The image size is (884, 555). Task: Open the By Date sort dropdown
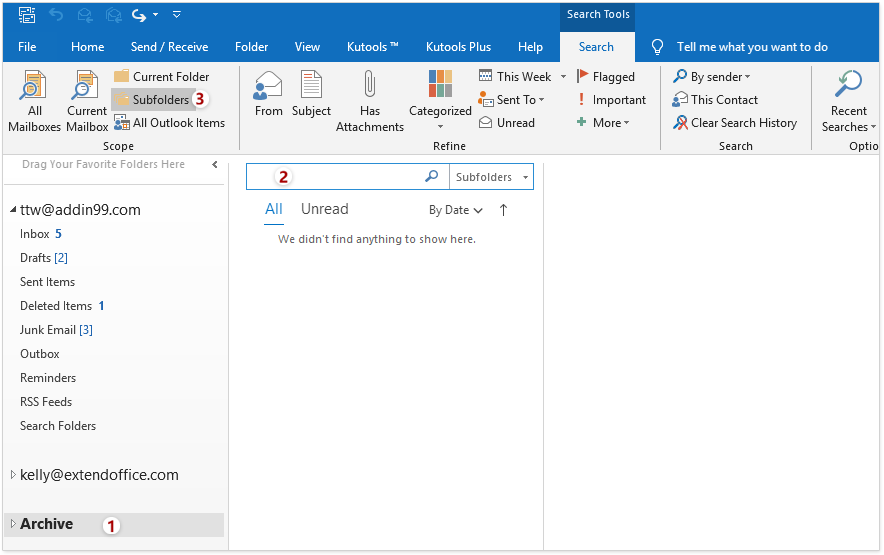[x=455, y=210]
